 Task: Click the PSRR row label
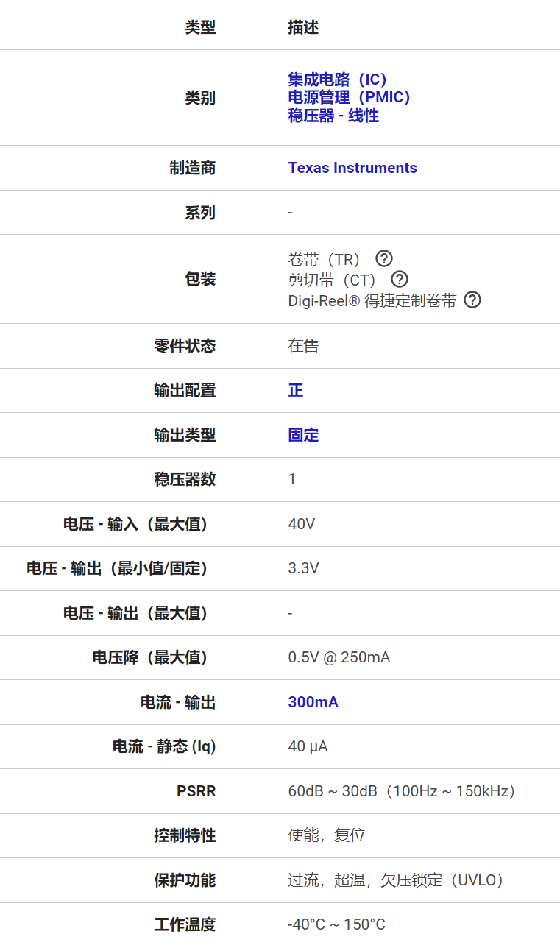tap(196, 791)
